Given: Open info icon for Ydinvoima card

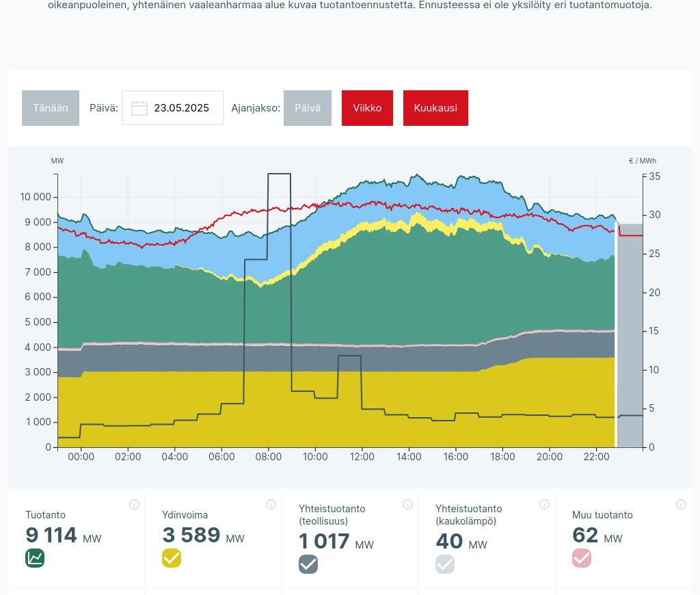Looking at the screenshot, I should point(271,505).
